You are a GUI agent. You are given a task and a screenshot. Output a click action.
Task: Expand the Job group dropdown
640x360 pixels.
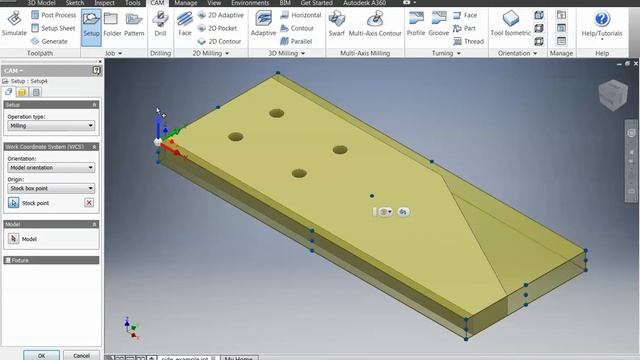coord(113,53)
